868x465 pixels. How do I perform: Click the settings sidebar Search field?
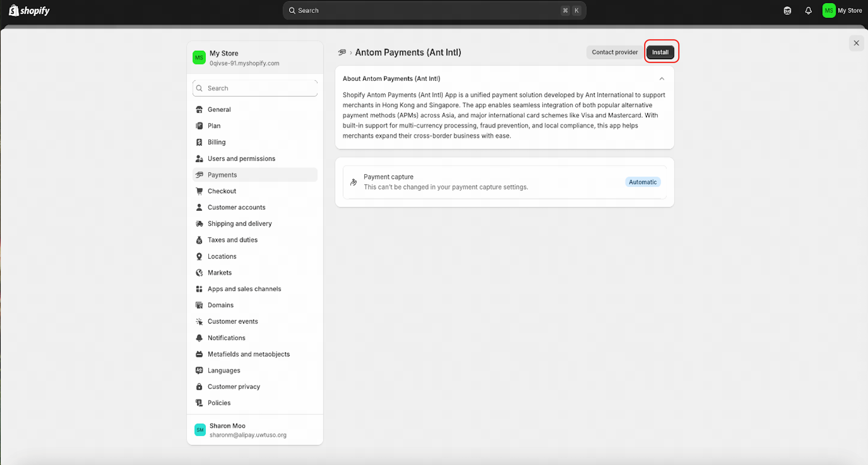tap(255, 88)
